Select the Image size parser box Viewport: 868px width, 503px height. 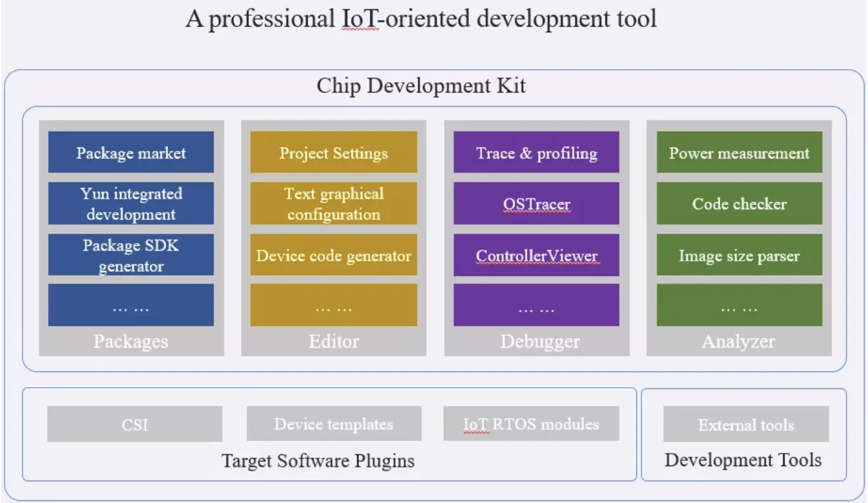pos(739,255)
